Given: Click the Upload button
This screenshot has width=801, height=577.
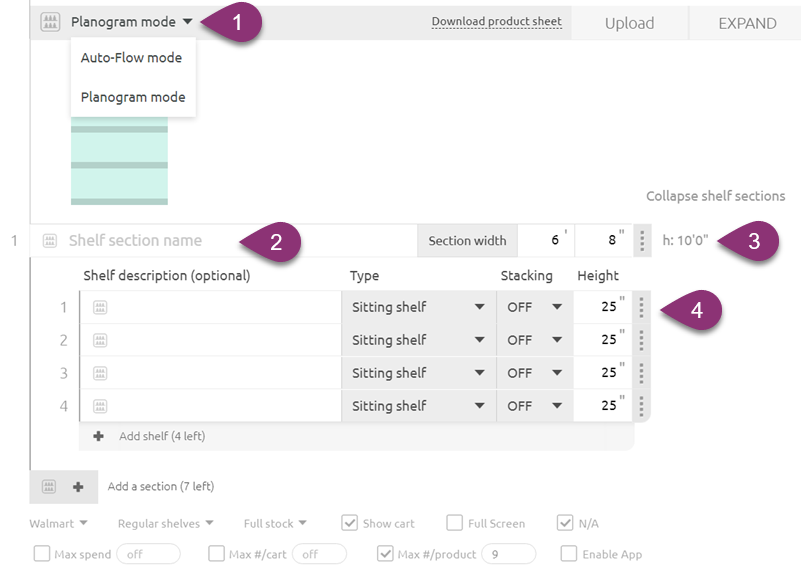Looking at the screenshot, I should 629,23.
